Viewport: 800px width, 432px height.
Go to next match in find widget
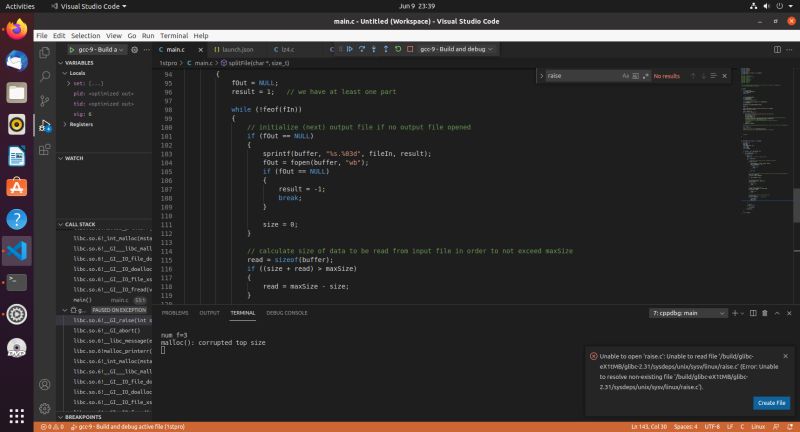703,76
